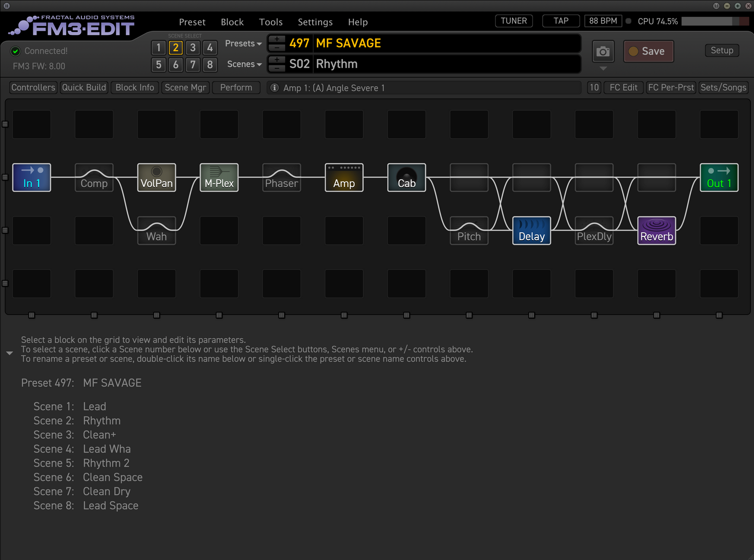Open the Perform view
Screen dimensions: 754x560
coord(236,88)
